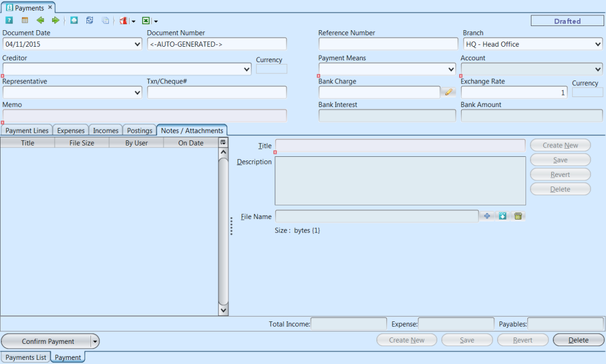Click the attachments list scroll-up arrow
The width and height of the screenshot is (606, 364).
[223, 152]
